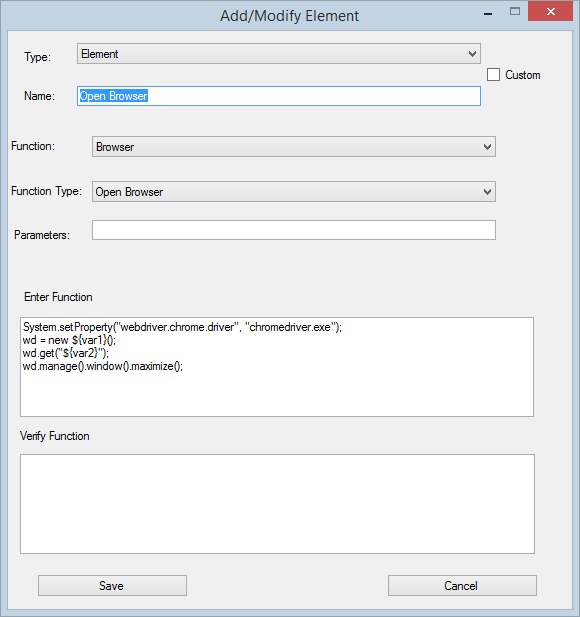
Task: Save the element
Action: coord(112,586)
